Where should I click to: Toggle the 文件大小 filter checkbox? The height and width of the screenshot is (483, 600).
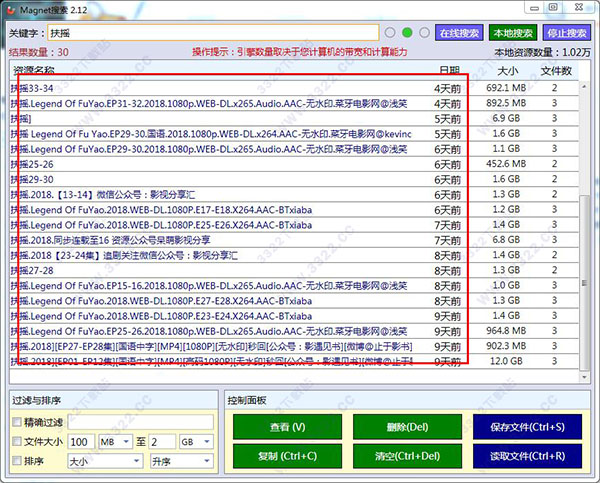pos(17,442)
